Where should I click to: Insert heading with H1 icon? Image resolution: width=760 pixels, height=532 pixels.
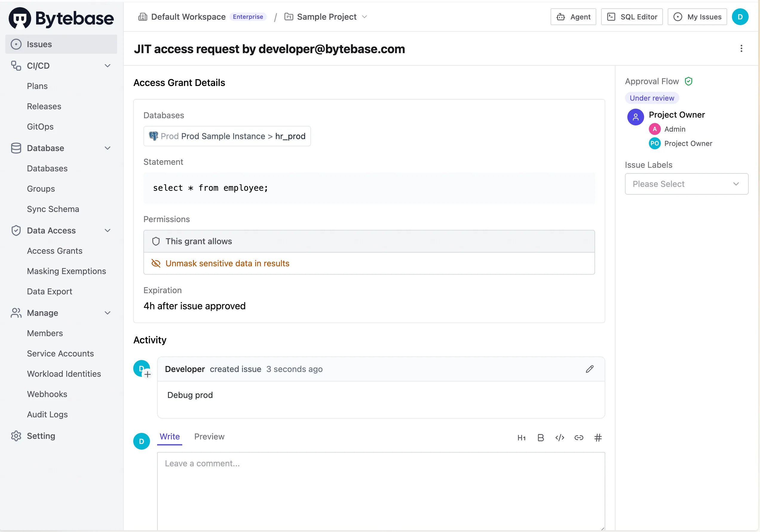point(521,438)
